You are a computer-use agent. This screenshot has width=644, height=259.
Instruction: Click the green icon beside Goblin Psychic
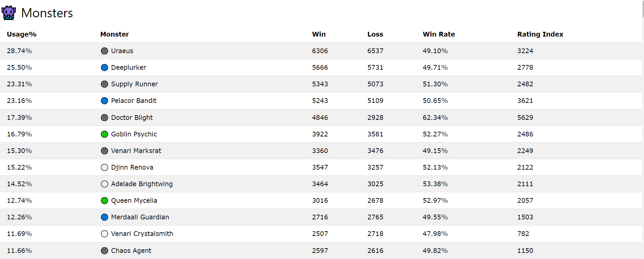tap(104, 134)
